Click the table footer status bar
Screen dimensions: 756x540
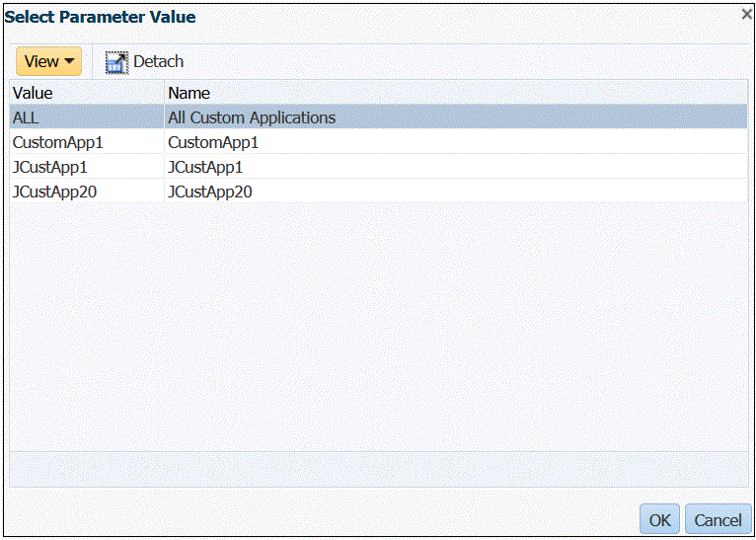click(x=378, y=468)
